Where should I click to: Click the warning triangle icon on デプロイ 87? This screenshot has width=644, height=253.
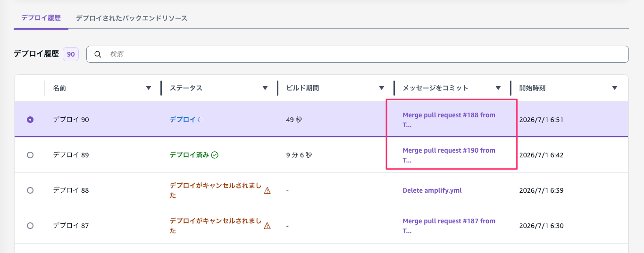coord(267,226)
